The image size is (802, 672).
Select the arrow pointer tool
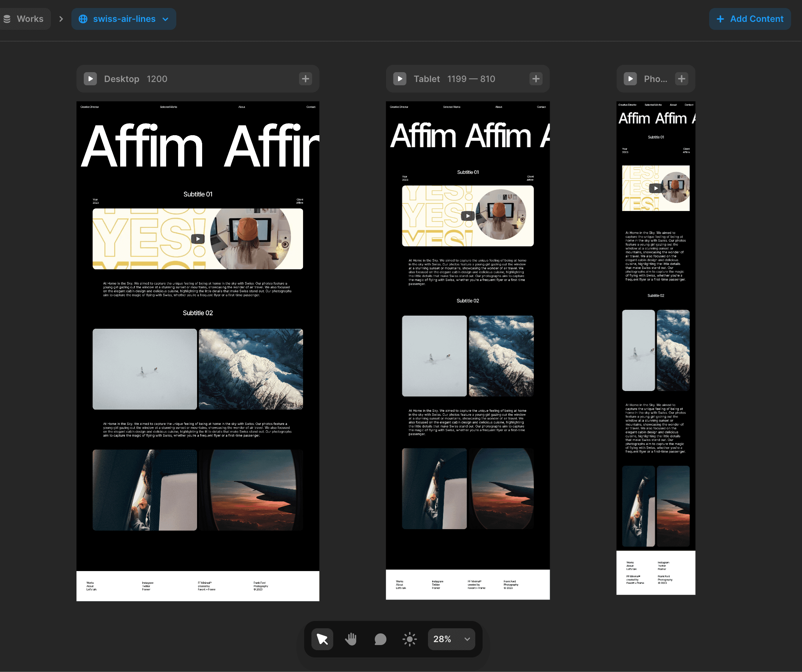[322, 639]
